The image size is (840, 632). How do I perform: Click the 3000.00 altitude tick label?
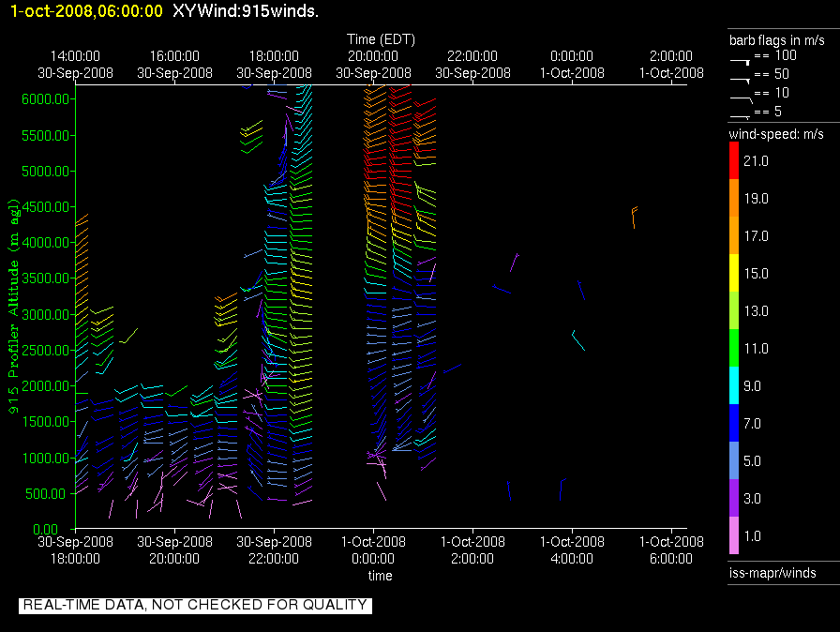tap(46, 314)
